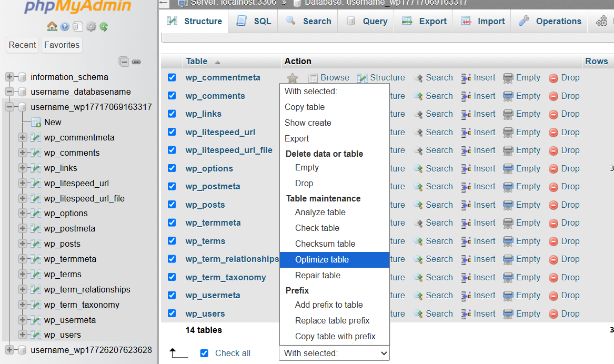This screenshot has width=614, height=364.
Task: Collapse all navigation tree items icon
Action: 124,62
